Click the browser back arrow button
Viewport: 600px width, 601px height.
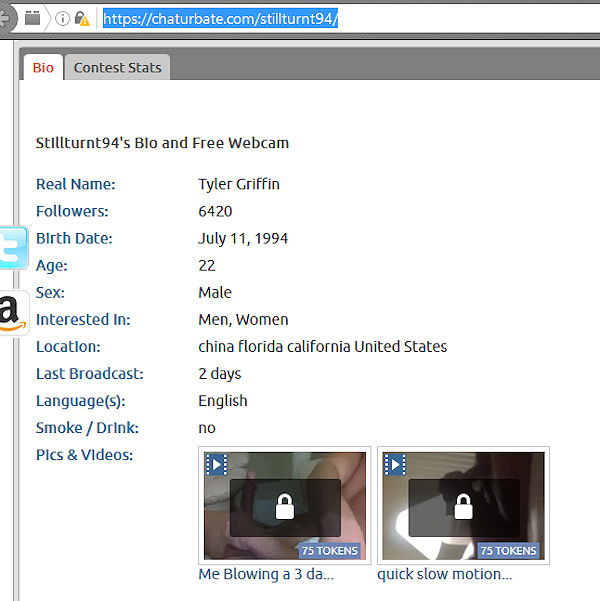tap(6, 18)
